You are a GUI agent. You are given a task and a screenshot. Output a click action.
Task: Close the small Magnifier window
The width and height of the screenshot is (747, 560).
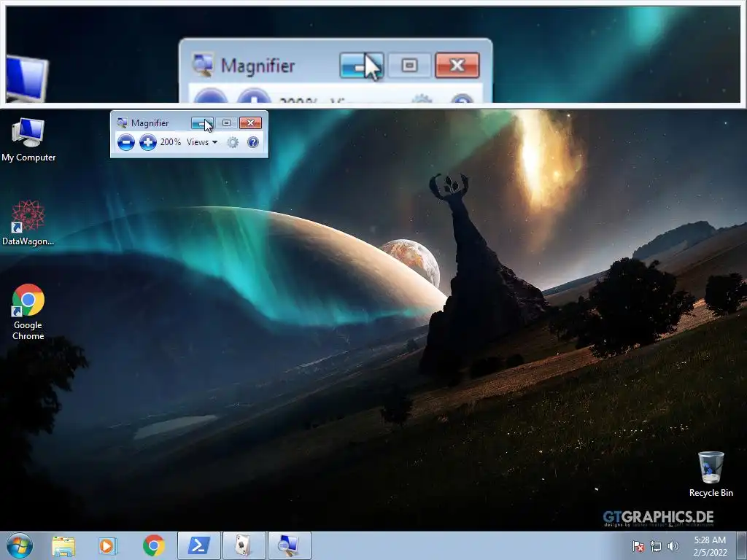(251, 122)
